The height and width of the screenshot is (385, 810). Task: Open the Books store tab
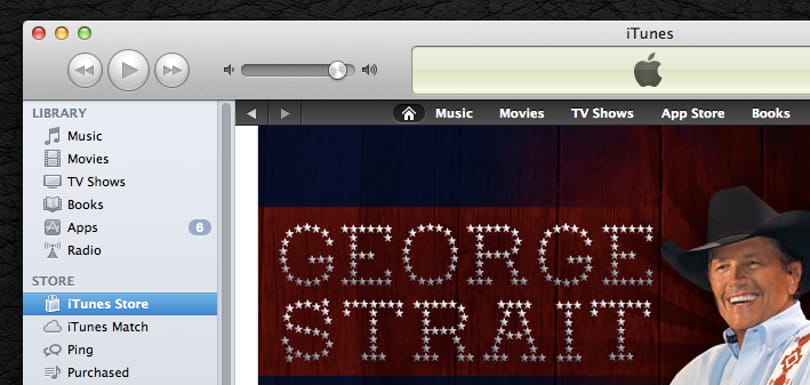[771, 113]
